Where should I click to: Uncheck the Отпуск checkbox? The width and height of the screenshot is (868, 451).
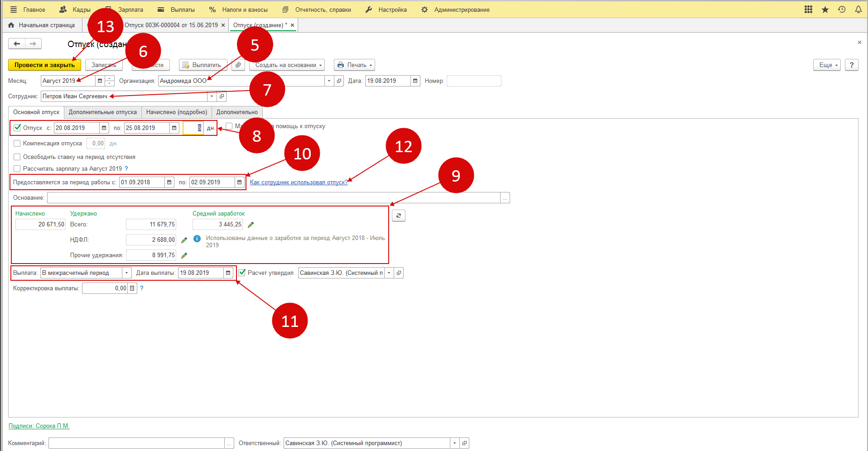17,128
